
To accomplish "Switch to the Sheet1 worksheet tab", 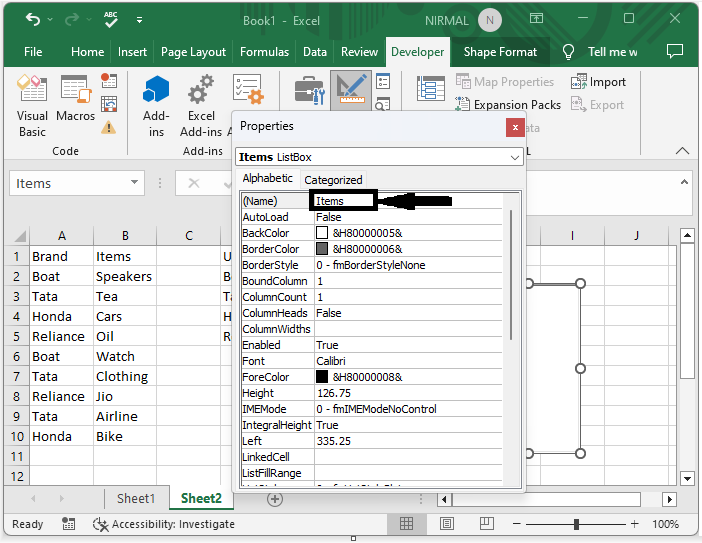I will pyautogui.click(x=136, y=498).
